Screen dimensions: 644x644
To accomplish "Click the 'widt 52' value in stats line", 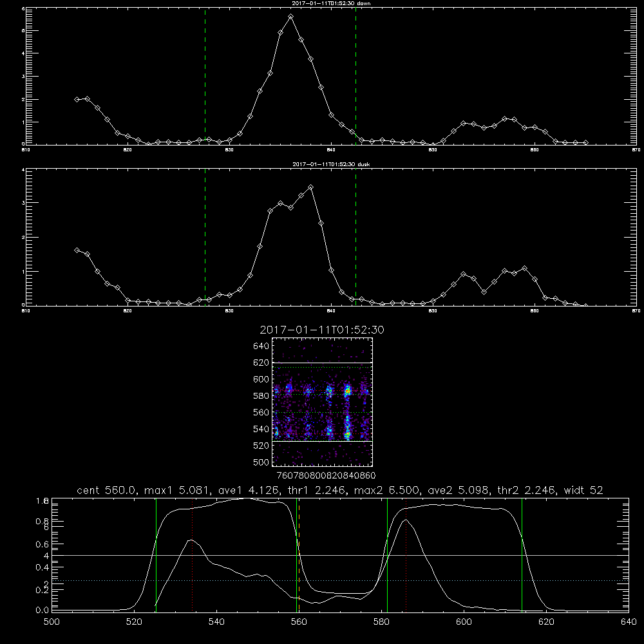I will 583,490.
